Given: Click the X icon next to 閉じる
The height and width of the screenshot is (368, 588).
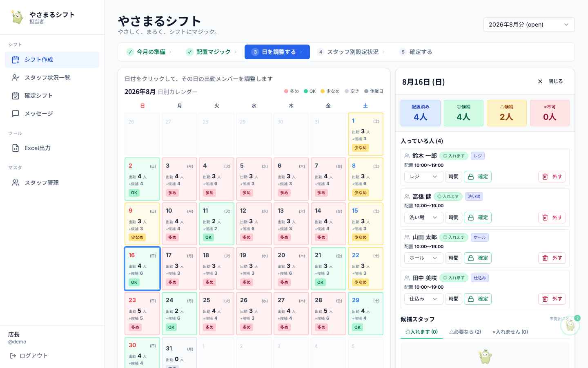Looking at the screenshot, I should pos(540,81).
